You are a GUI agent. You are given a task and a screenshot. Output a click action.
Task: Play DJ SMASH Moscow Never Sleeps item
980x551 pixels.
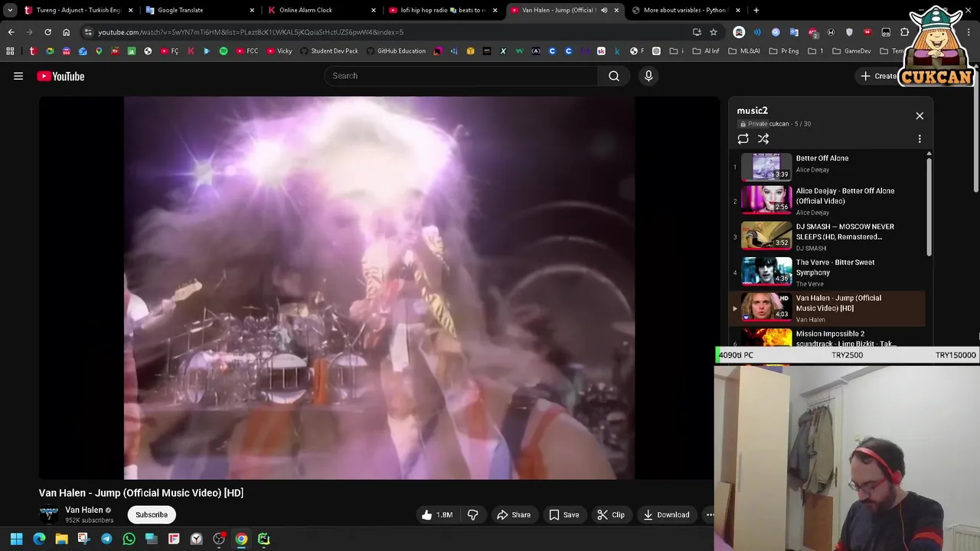[828, 236]
